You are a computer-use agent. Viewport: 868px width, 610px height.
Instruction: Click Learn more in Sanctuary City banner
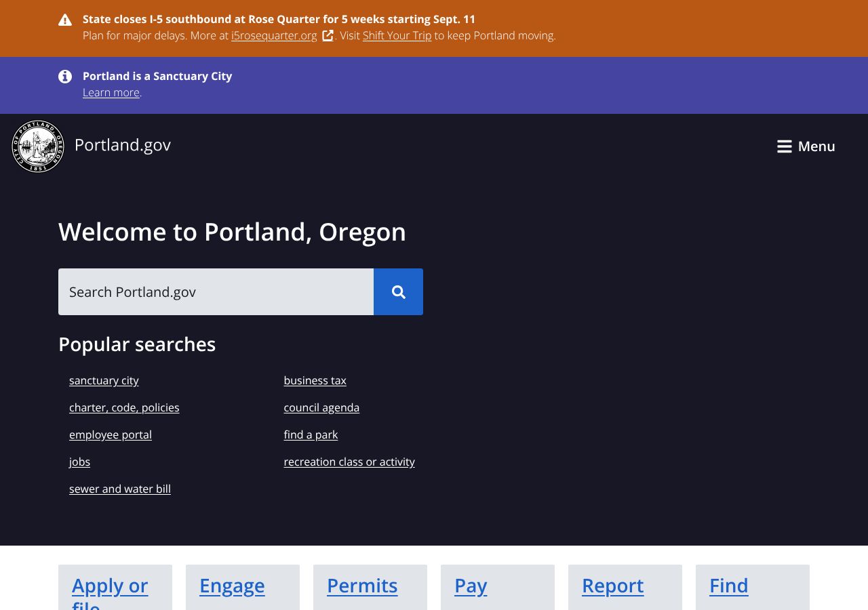[111, 92]
